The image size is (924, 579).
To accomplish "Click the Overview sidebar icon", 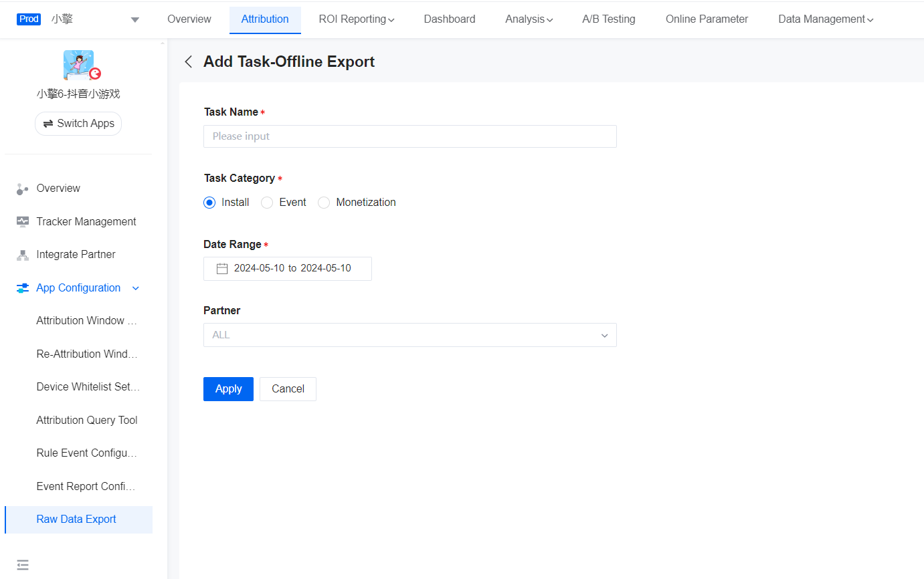I will tap(22, 189).
